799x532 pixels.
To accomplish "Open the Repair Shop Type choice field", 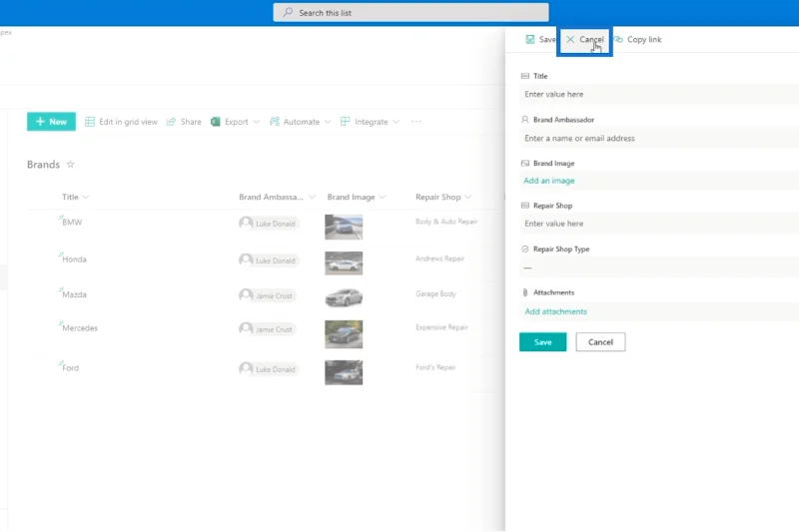I will click(659, 267).
